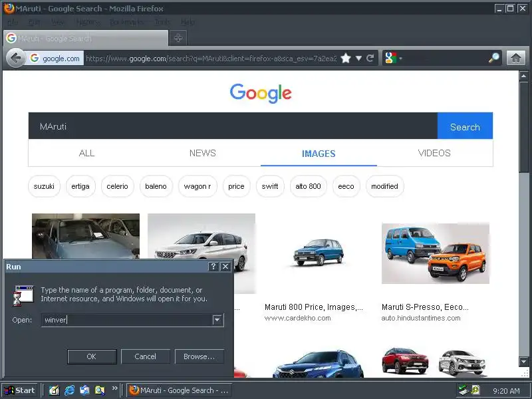Select the baleno suggestion chip
The image size is (532, 399).
pyautogui.click(x=156, y=186)
